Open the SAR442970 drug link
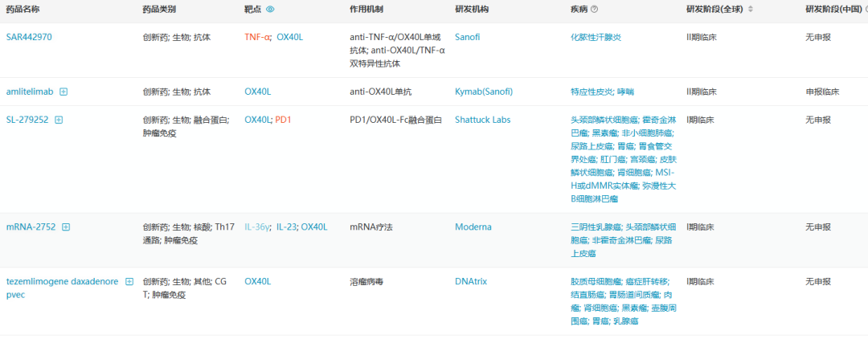868x339 pixels. tap(29, 37)
